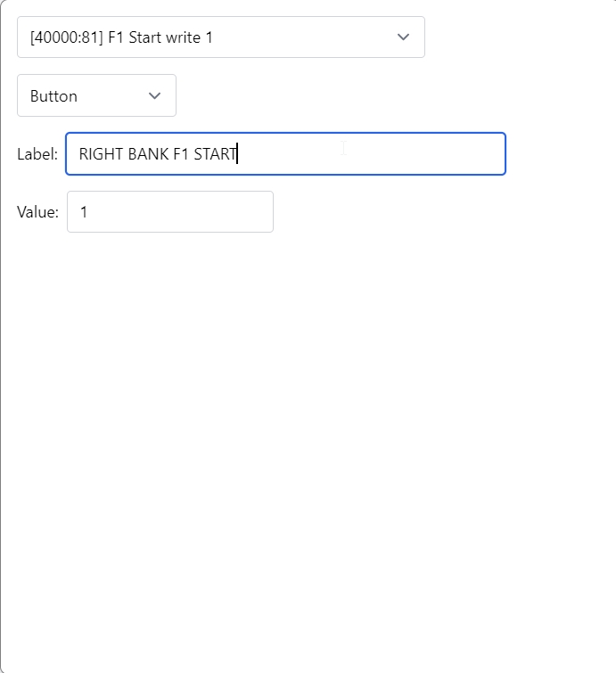This screenshot has width=616, height=673.
Task: Open the Button widget type dropdown
Action: tap(96, 95)
